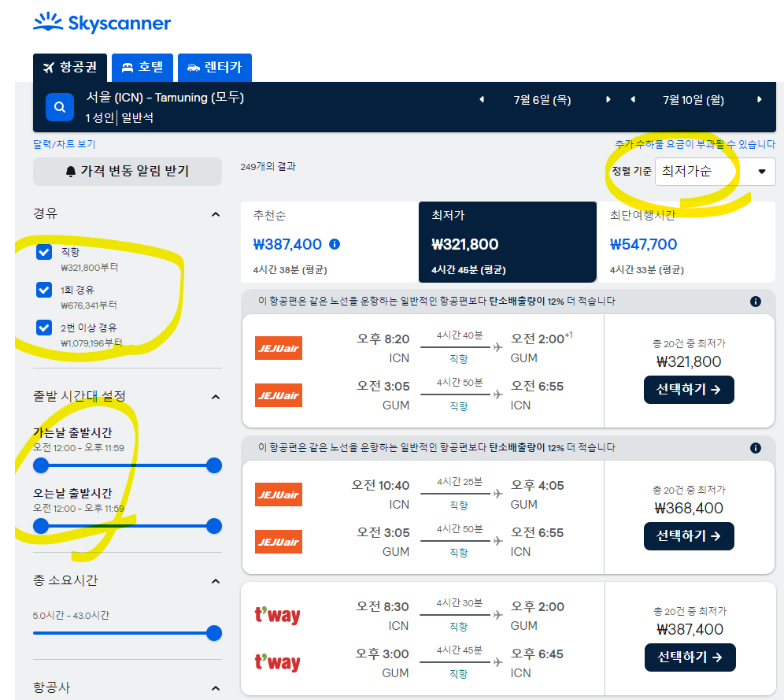
Task: Go to previous departure date before 7월 6일
Action: (482, 99)
